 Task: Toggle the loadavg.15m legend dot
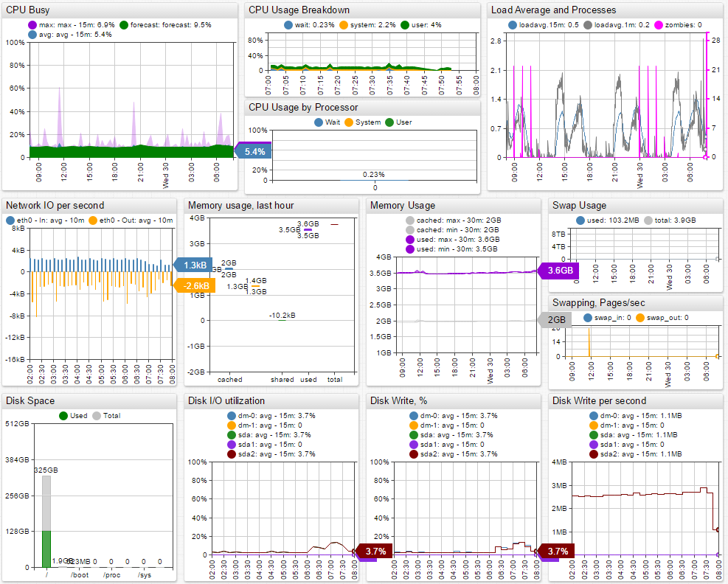513,25
